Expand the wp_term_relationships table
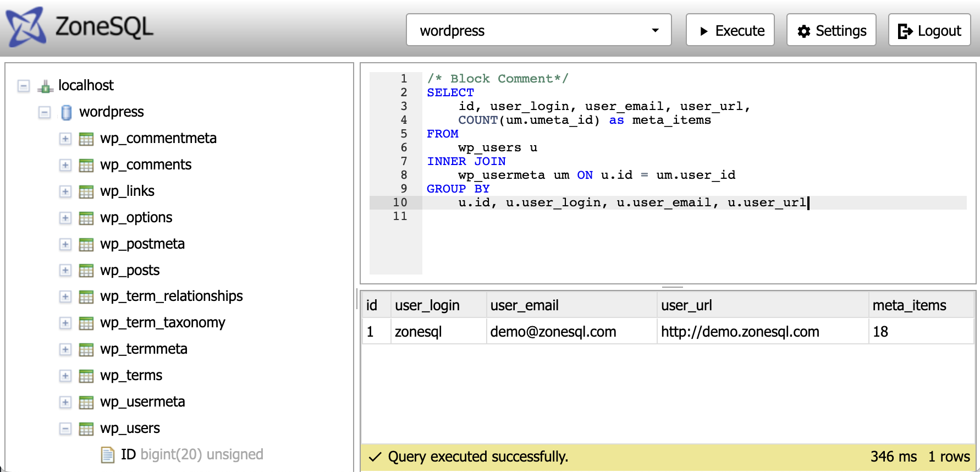980x472 pixels. pos(65,297)
